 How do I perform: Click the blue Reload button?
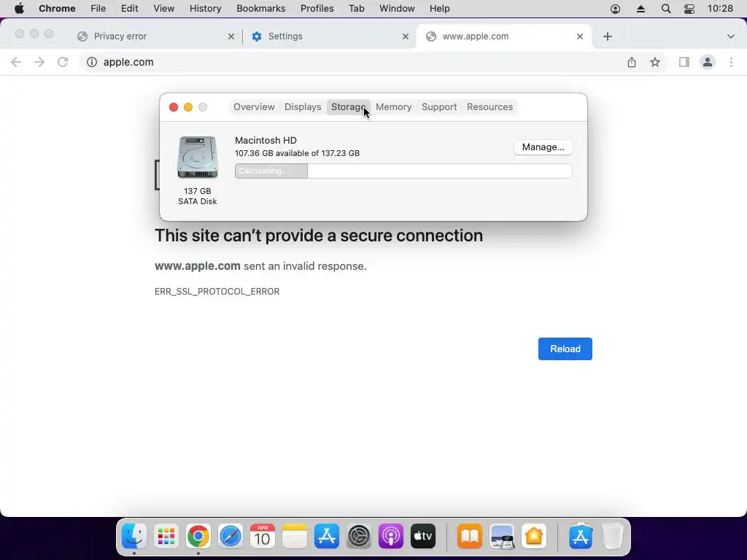point(565,349)
